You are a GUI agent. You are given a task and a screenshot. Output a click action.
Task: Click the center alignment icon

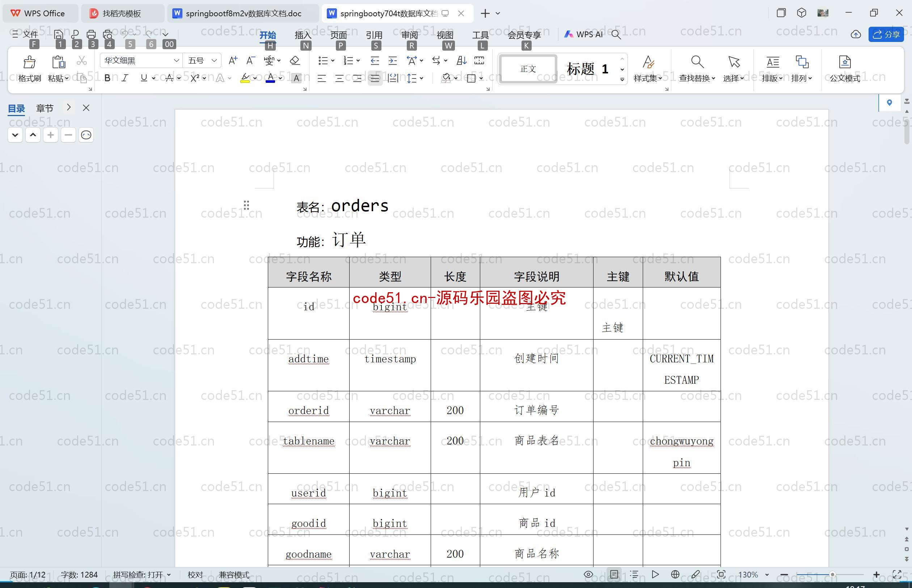point(339,78)
